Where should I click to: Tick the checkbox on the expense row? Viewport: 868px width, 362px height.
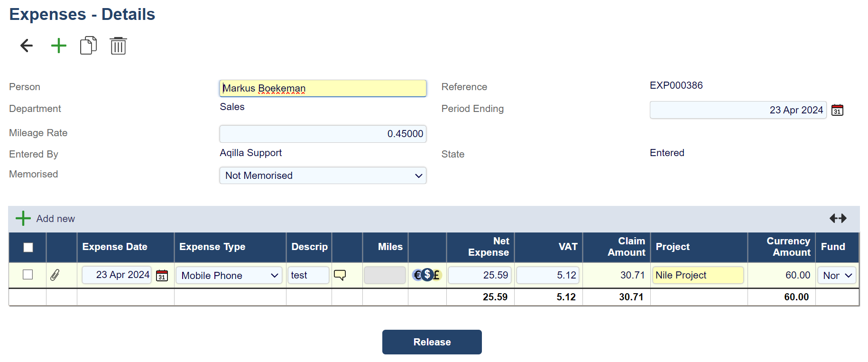click(x=28, y=275)
